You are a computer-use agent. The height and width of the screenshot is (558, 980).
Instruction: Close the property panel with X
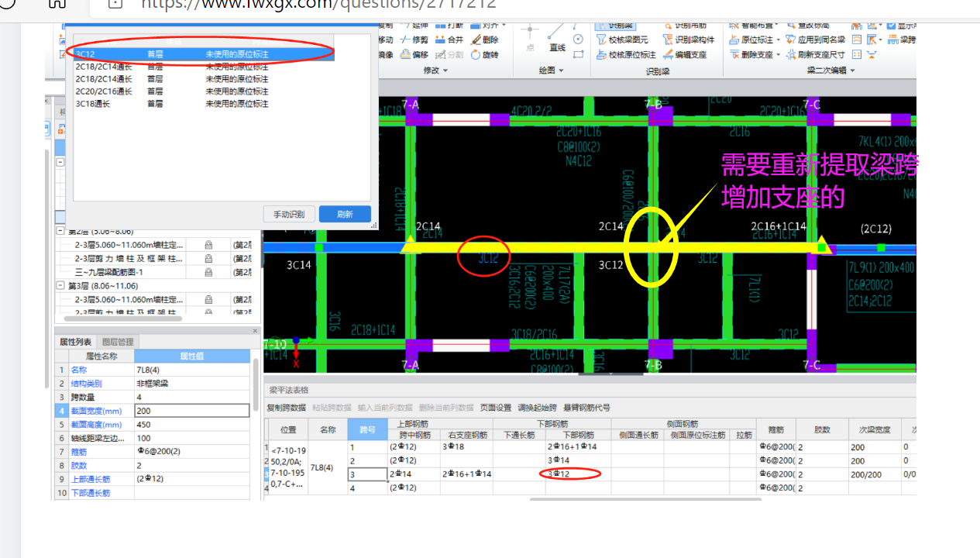(x=255, y=331)
